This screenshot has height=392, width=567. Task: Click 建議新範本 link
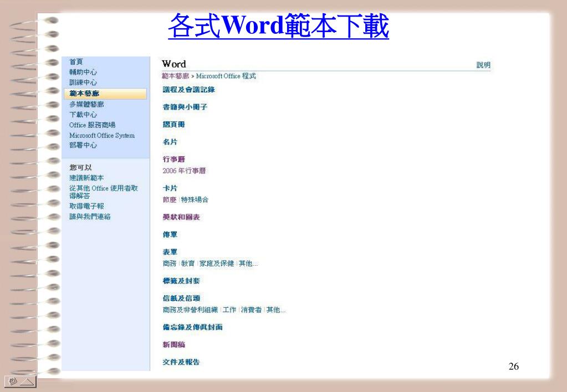point(86,178)
